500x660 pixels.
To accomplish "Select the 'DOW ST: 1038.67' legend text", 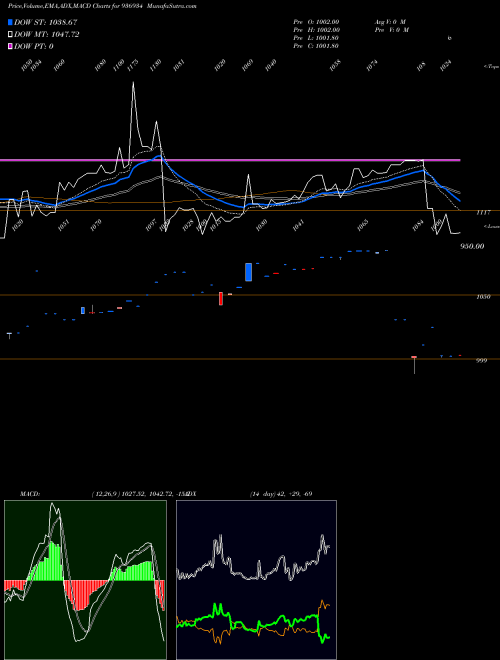I will 45,22.
